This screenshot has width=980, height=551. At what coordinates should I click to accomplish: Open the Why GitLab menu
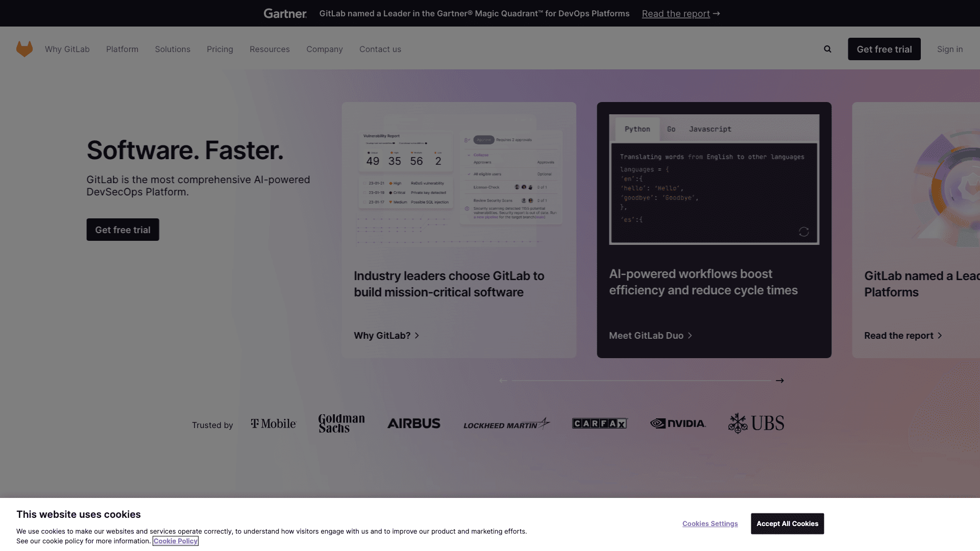[x=67, y=49]
